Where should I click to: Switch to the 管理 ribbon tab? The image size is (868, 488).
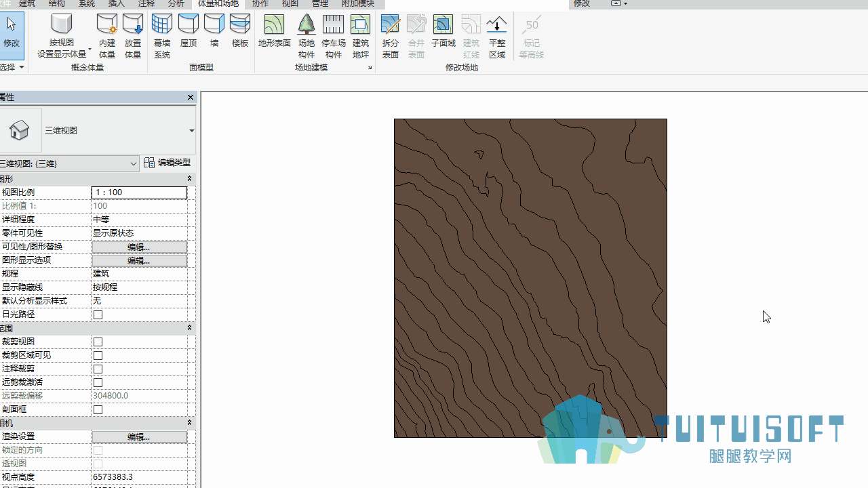tap(320, 4)
